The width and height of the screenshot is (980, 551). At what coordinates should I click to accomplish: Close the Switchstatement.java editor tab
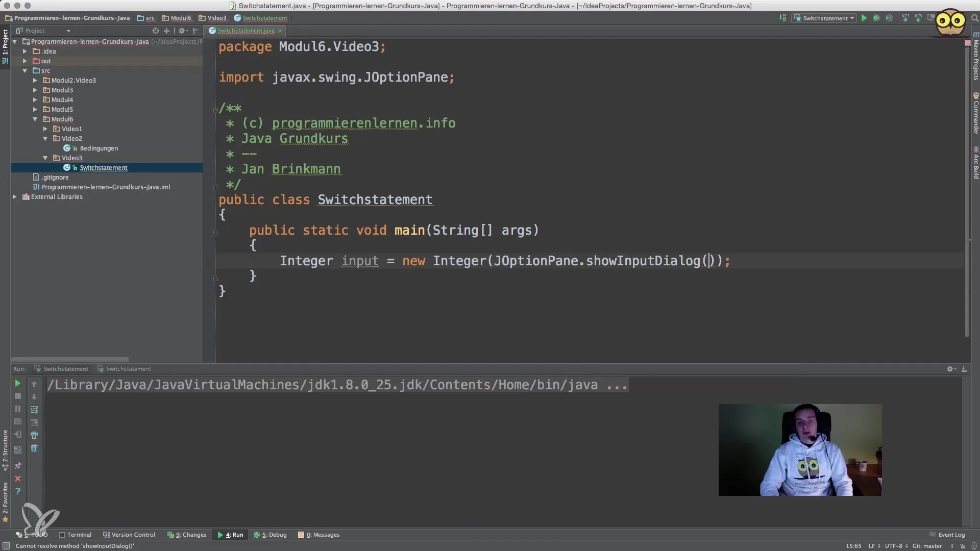point(280,31)
